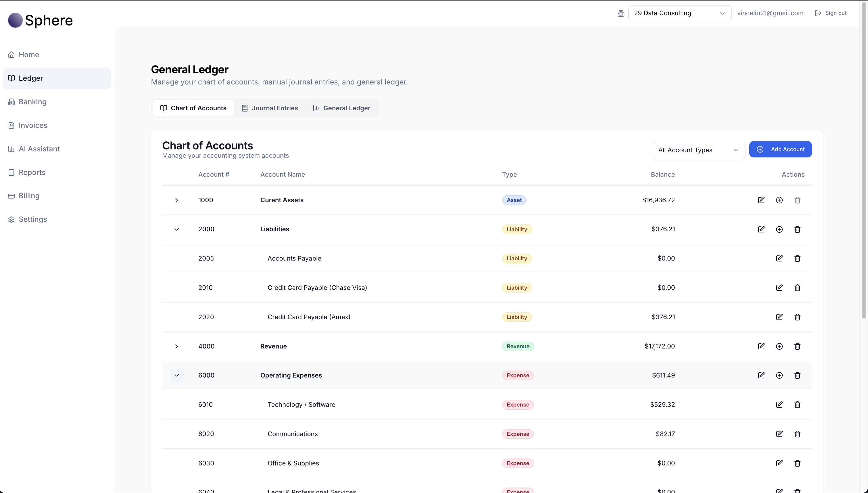The height and width of the screenshot is (493, 868).
Task: Collapse the Operating Expenses group
Action: pyautogui.click(x=176, y=375)
